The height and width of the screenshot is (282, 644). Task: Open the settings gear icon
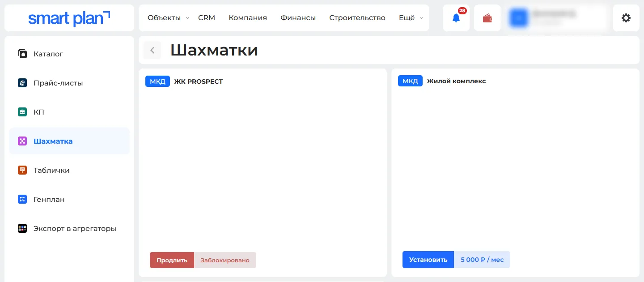click(626, 18)
